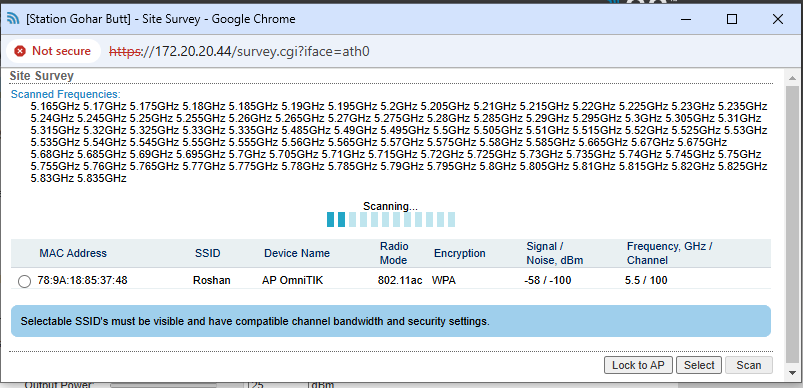Click the 5.5 / 100 frequency value
This screenshot has width=803, height=388.
pyautogui.click(x=646, y=281)
